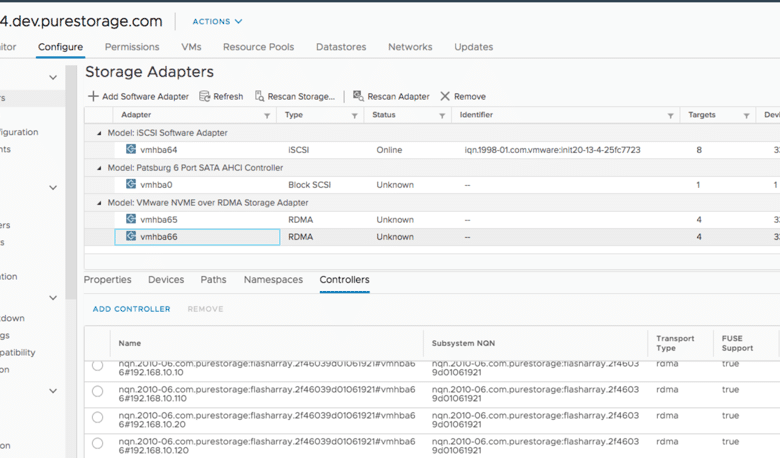Open the Status column filter icon
Image resolution: width=780 pixels, height=458 pixels.
coord(442,115)
